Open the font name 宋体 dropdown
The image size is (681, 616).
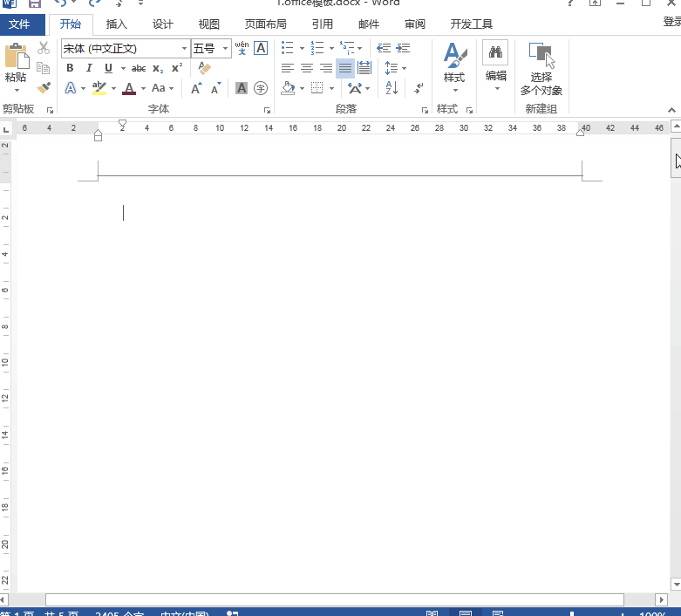pos(184,49)
